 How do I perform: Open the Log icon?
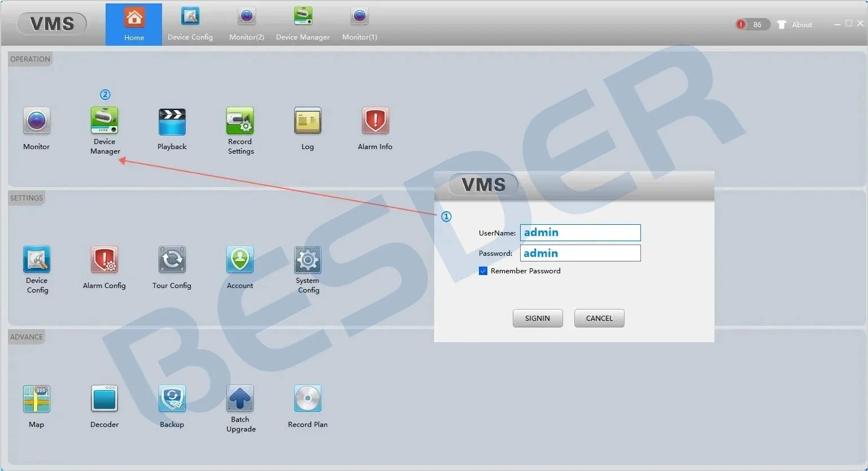[x=308, y=120]
